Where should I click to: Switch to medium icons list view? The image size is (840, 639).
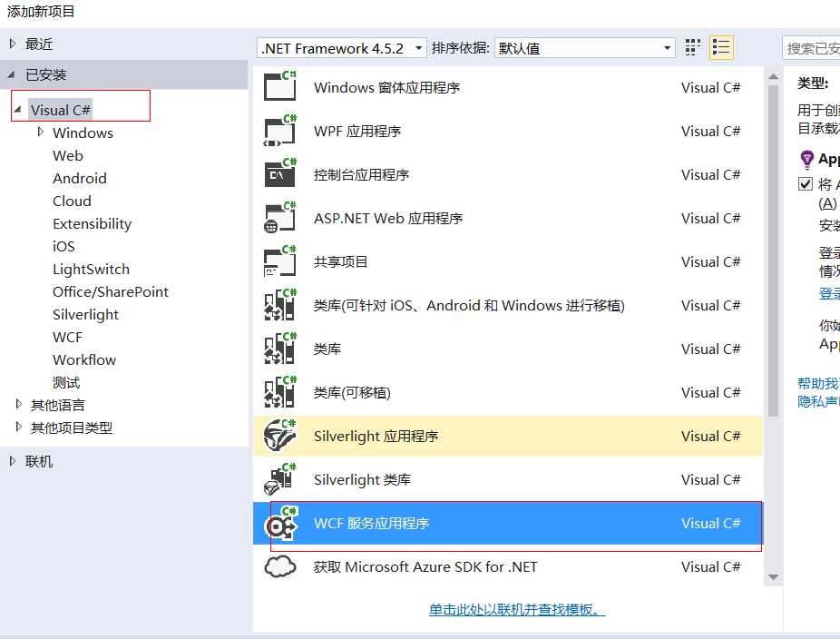pyautogui.click(x=721, y=48)
